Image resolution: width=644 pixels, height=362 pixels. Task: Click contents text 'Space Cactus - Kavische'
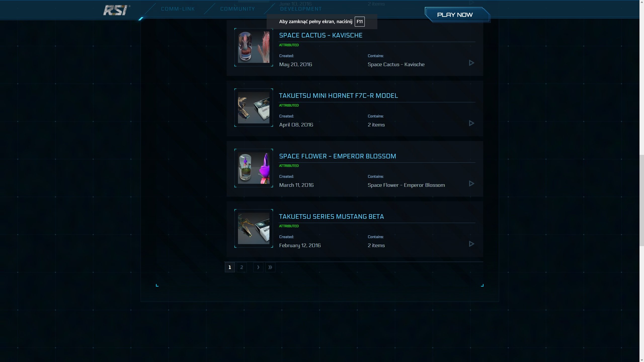click(x=396, y=64)
